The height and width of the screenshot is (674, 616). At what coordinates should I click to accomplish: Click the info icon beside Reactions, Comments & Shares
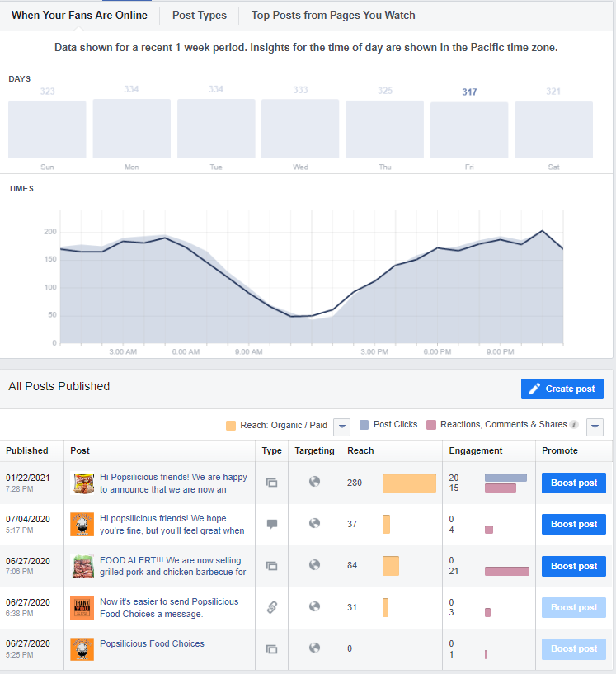coord(574,425)
